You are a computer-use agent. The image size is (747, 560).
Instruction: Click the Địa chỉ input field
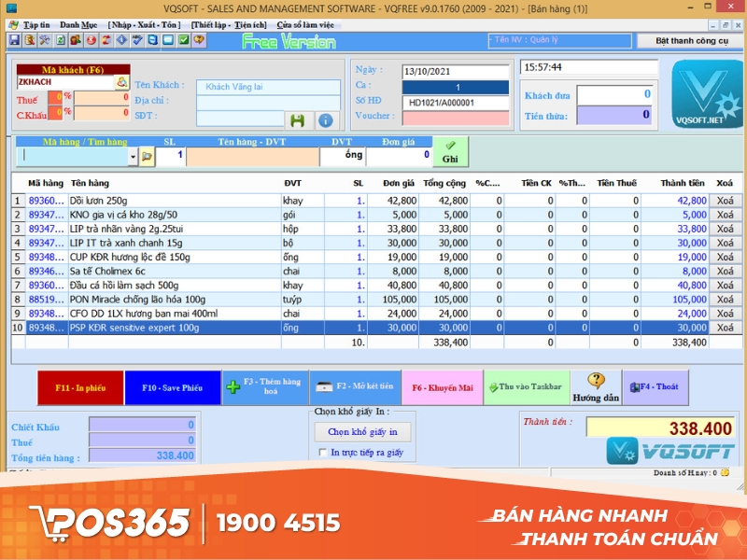point(268,102)
